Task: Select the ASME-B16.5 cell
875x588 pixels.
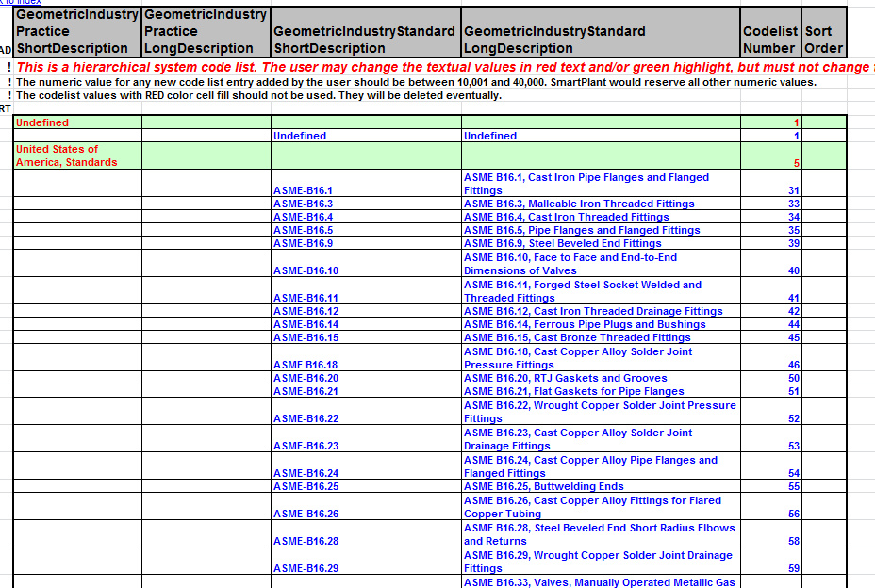Action: 366,230
